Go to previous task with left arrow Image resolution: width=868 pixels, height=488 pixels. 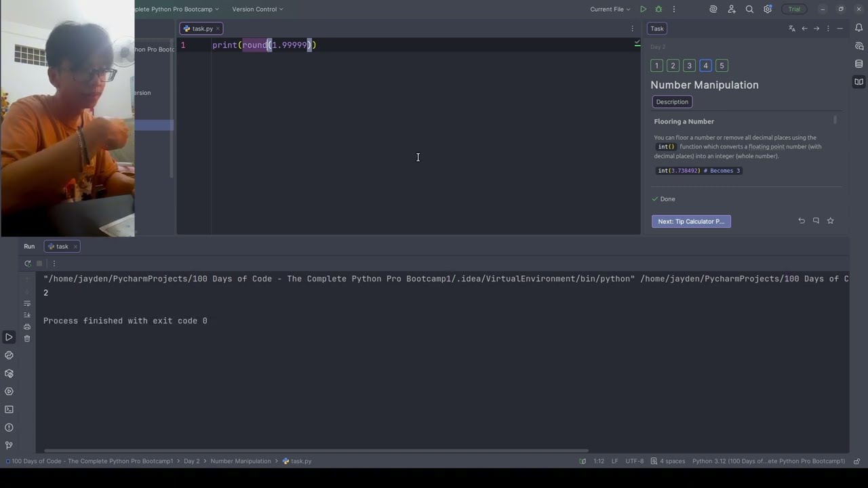tap(804, 28)
